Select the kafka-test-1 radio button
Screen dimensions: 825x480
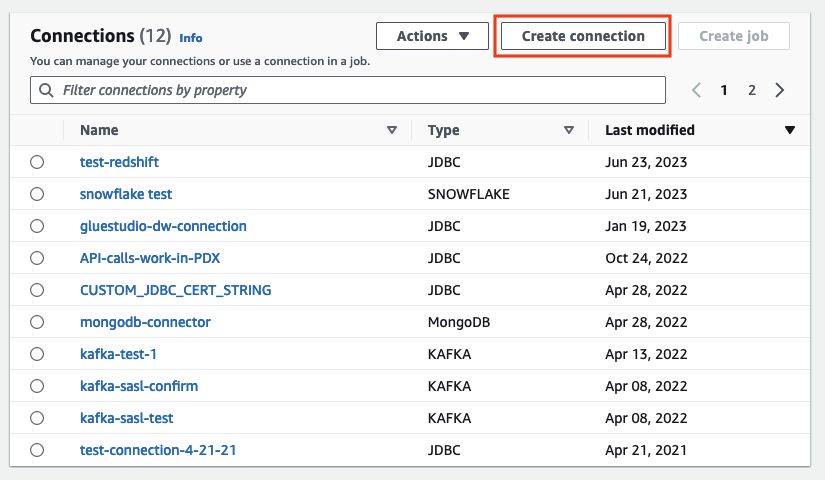37,354
